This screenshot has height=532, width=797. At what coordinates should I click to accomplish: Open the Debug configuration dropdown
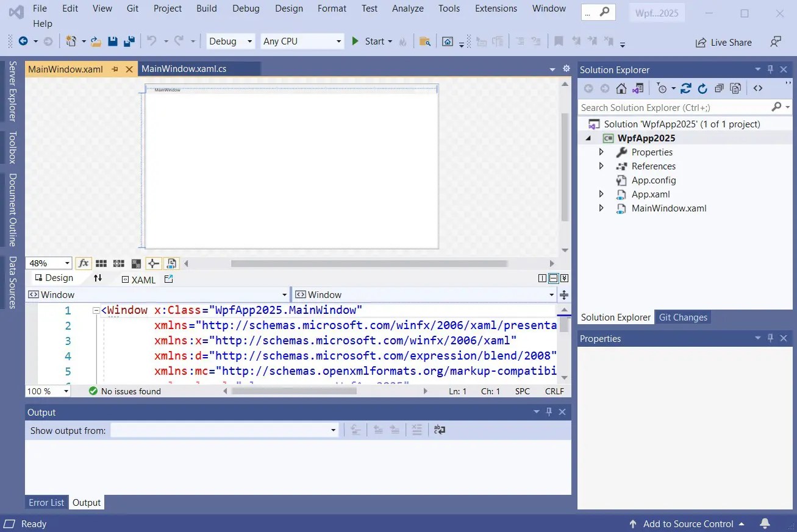[x=231, y=41]
